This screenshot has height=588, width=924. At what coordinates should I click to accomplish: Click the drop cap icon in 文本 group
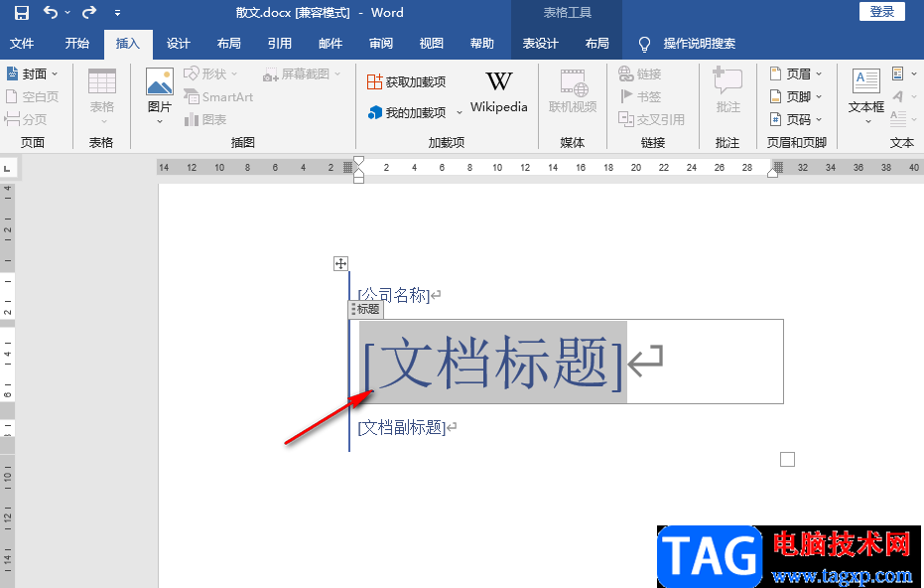[898, 118]
